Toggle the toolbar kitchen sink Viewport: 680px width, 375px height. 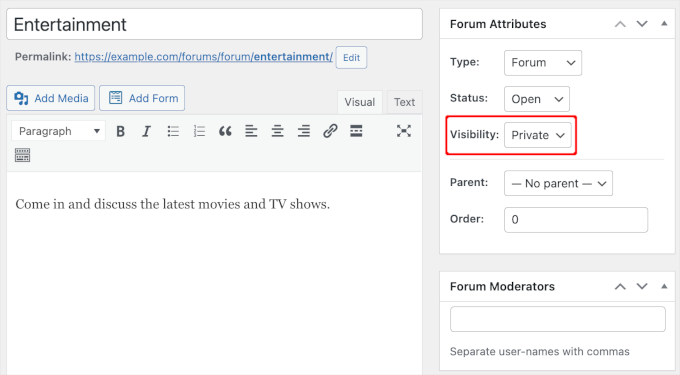pos(23,155)
